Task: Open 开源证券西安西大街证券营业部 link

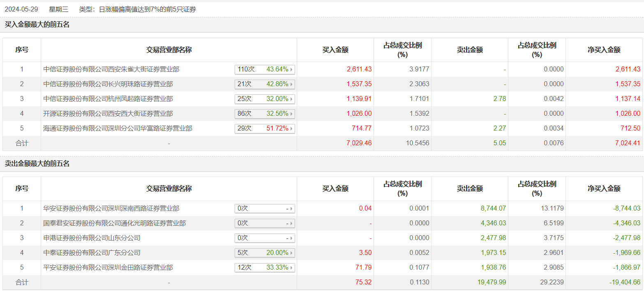Action: [x=108, y=114]
